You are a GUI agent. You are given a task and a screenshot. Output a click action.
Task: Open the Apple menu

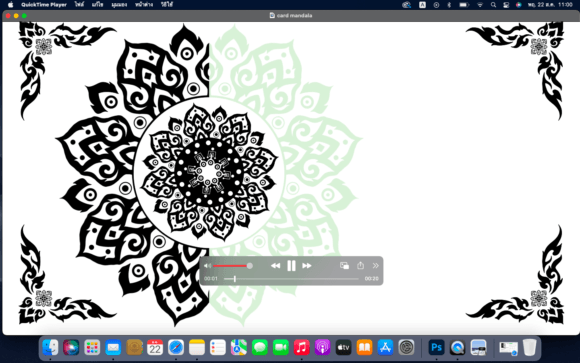tap(10, 5)
